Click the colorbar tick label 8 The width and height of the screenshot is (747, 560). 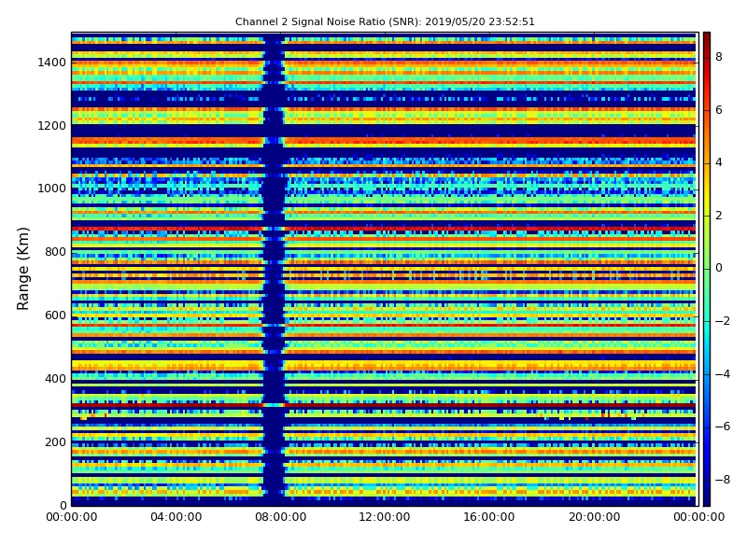pos(719,57)
